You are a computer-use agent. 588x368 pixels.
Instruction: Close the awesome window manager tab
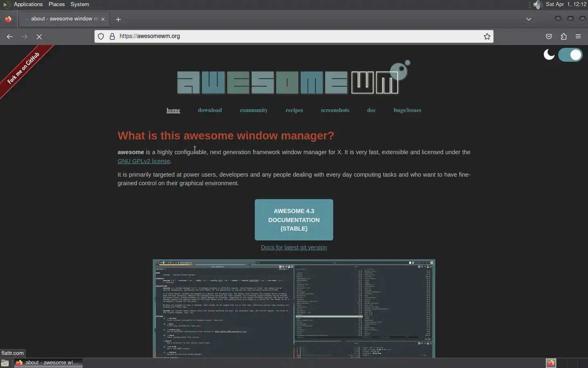(103, 19)
